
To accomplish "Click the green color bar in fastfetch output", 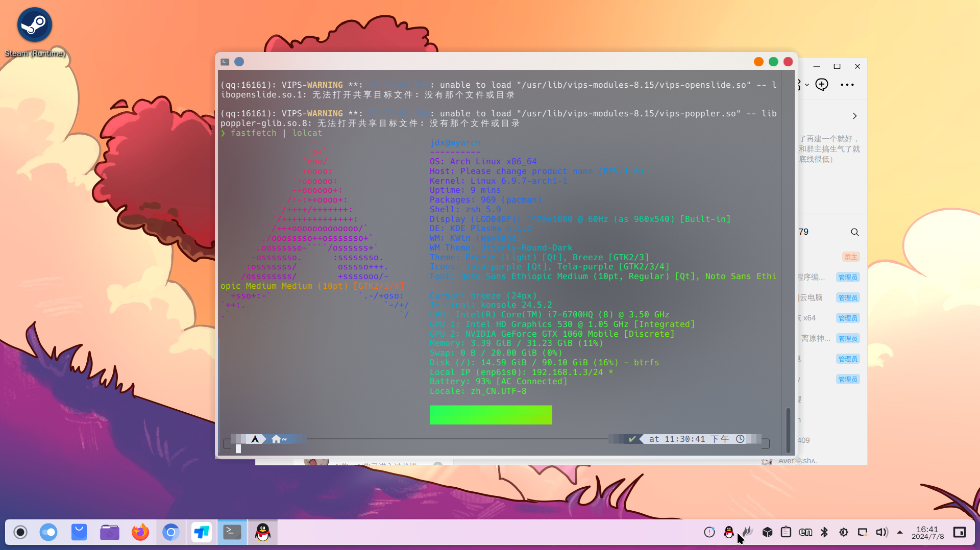I will click(x=491, y=415).
